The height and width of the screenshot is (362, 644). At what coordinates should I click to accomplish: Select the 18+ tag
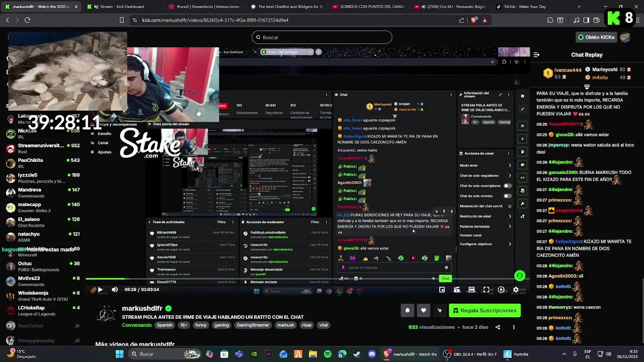tap(184, 325)
